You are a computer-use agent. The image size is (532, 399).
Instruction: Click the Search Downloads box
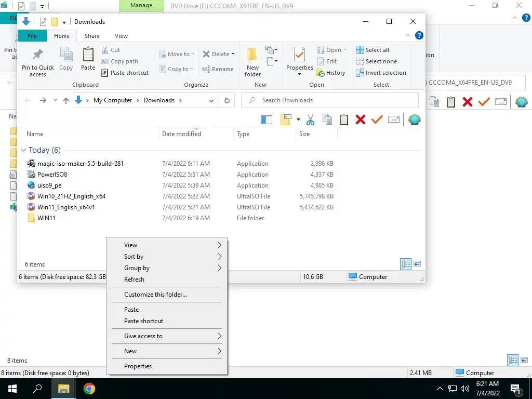pyautogui.click(x=330, y=100)
